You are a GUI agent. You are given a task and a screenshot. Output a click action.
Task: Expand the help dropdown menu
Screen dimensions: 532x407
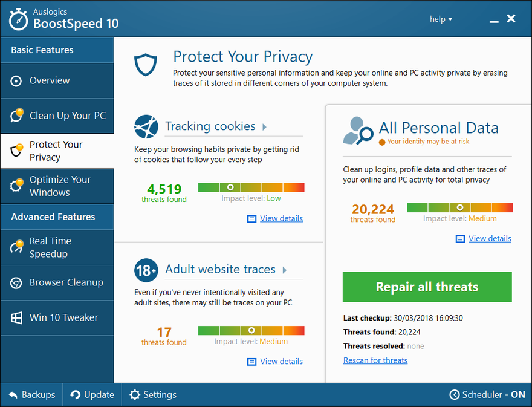[441, 19]
